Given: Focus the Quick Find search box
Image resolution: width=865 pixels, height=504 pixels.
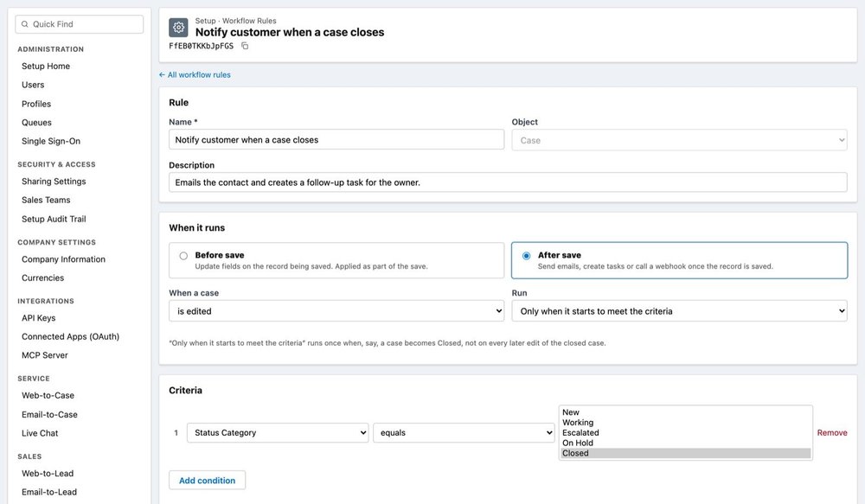Looking at the screenshot, I should pyautogui.click(x=80, y=24).
